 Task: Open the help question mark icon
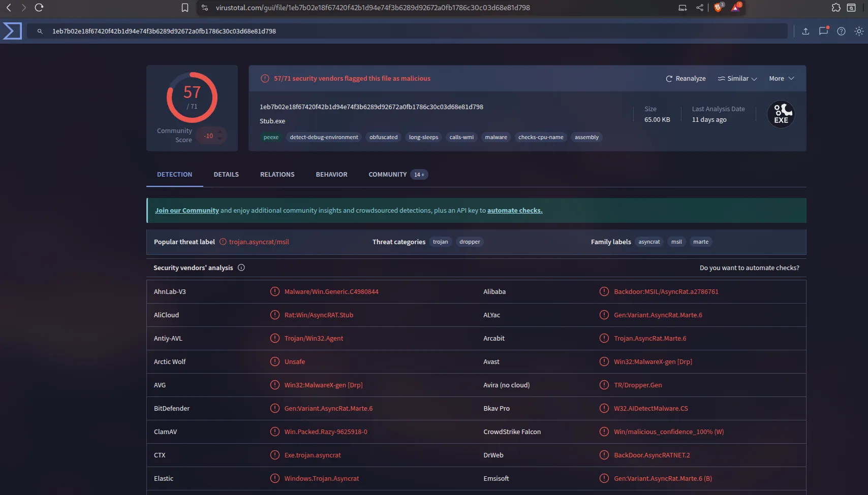click(x=841, y=31)
